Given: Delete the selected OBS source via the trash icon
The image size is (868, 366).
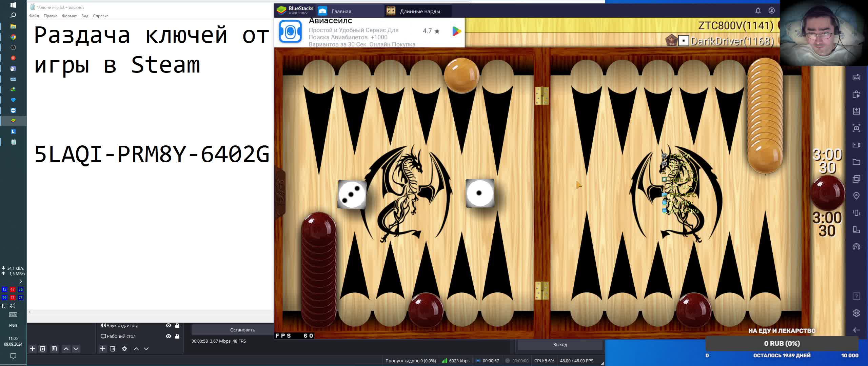Looking at the screenshot, I should click(x=113, y=349).
